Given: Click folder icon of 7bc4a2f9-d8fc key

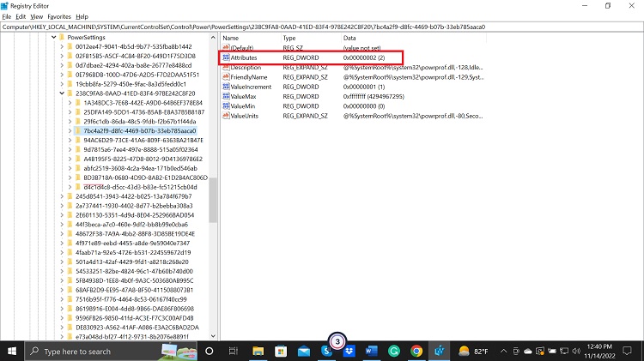Looking at the screenshot, I should pyautogui.click(x=79, y=130).
